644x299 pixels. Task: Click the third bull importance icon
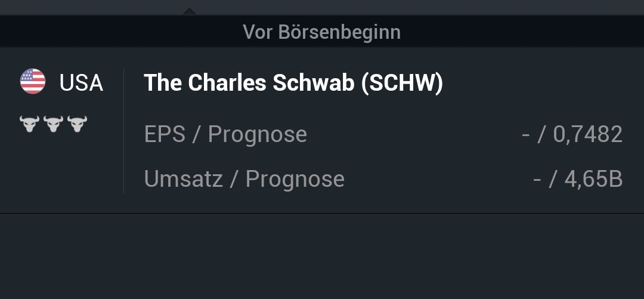(77, 124)
